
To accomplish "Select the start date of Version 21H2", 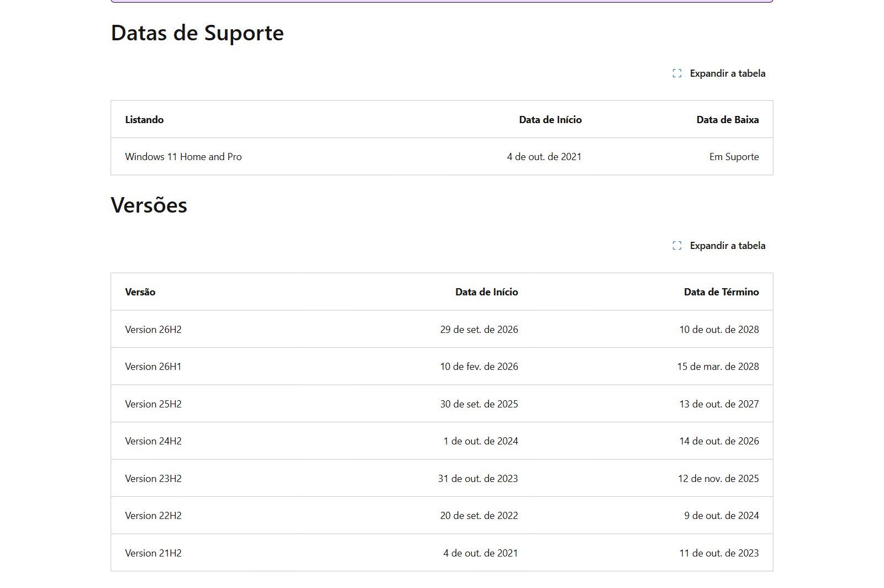I will click(481, 553).
